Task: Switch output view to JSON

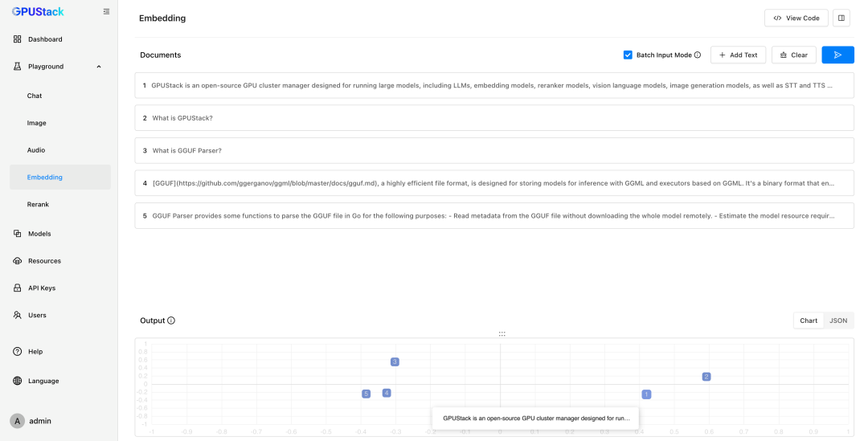Action: (x=838, y=321)
